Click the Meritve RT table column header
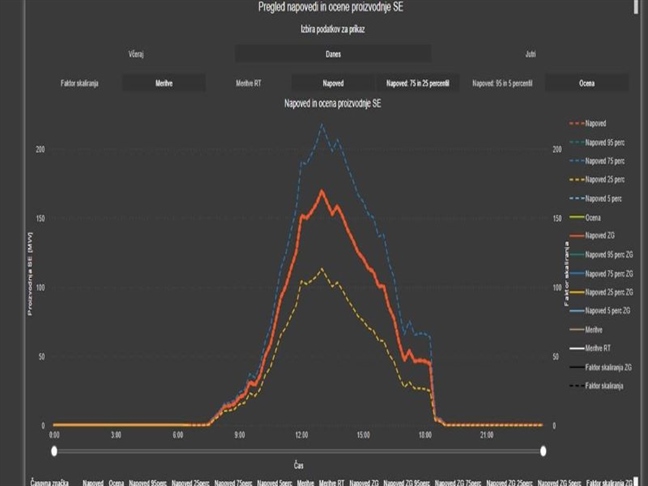 click(x=331, y=482)
